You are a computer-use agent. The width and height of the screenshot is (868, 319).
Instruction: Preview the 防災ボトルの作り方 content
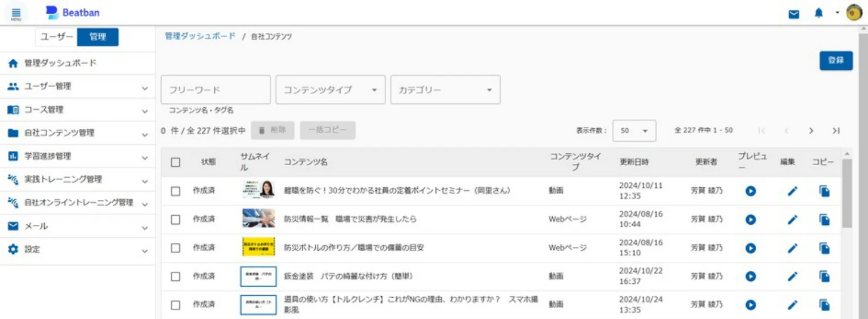[x=751, y=248]
